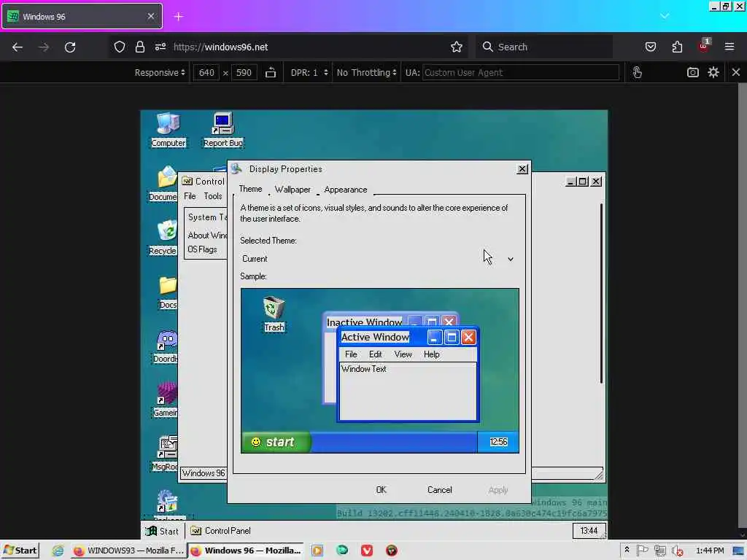Viewport: 747px width, 560px height.
Task: Click the Custom User Agent field
Action: pyautogui.click(x=521, y=72)
